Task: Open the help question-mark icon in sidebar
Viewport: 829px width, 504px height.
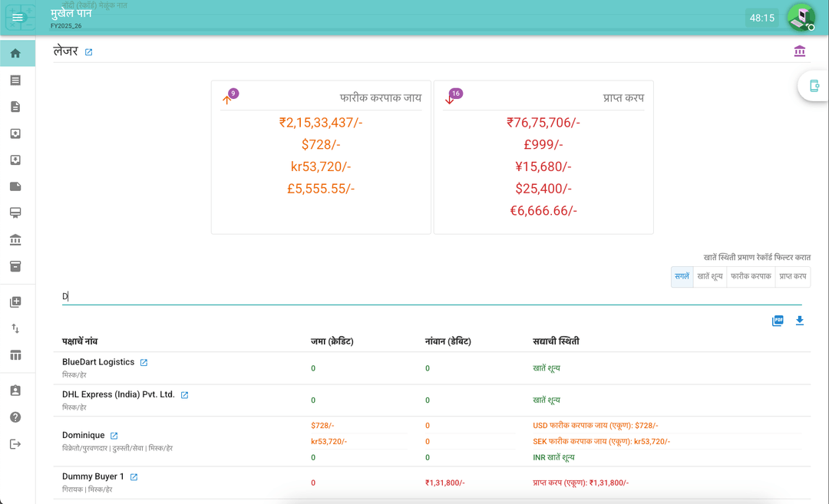Action: pos(17,417)
